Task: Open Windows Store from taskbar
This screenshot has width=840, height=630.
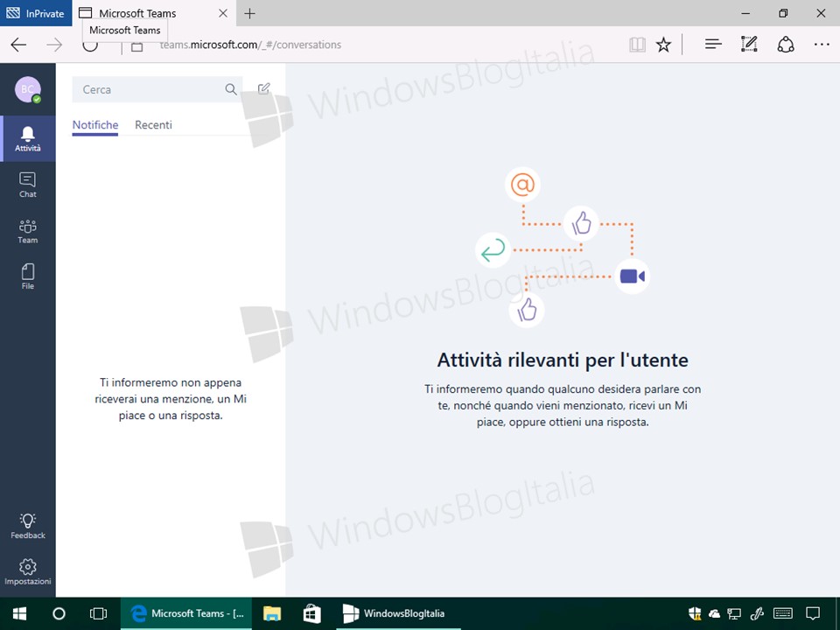Action: tap(311, 613)
